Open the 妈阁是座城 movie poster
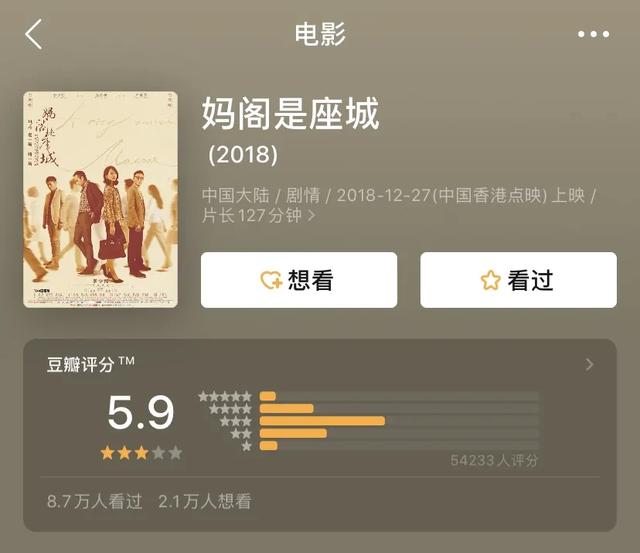This screenshot has height=553, width=640. coord(100,200)
